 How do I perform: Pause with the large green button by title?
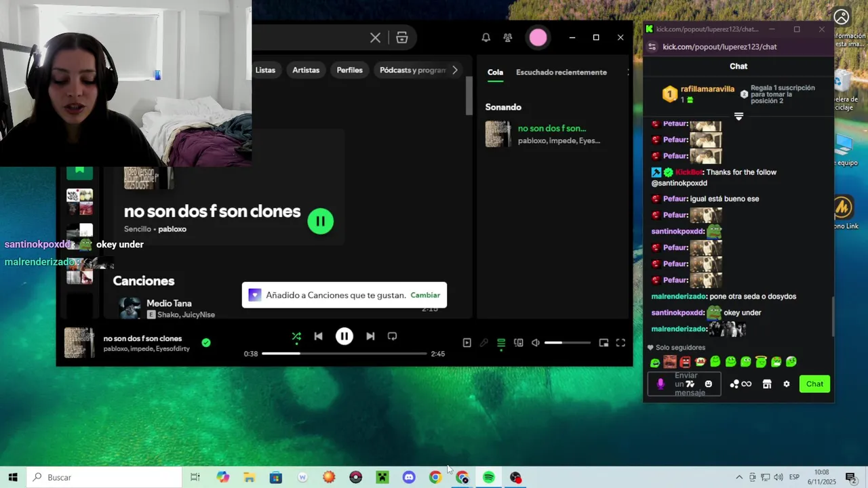click(321, 221)
